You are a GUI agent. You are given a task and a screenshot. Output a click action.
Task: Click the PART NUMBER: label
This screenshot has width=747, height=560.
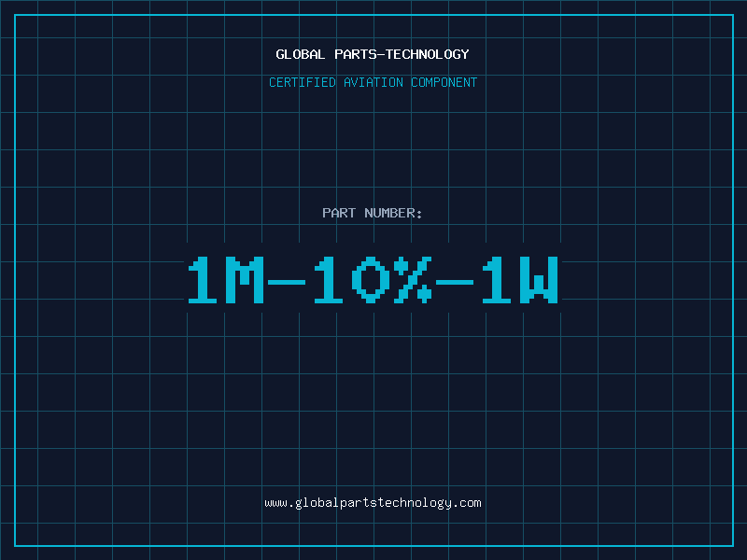(373, 213)
